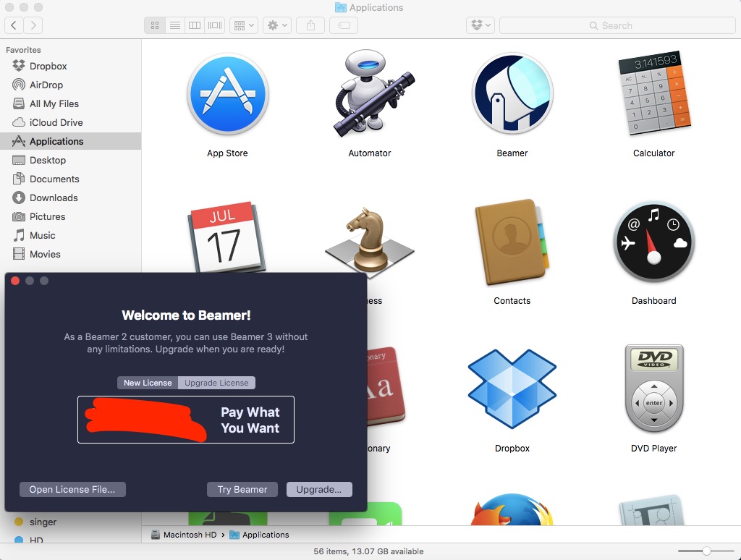This screenshot has height=560, width=741.
Task: Open the DVD Player remote icon
Action: point(654,389)
